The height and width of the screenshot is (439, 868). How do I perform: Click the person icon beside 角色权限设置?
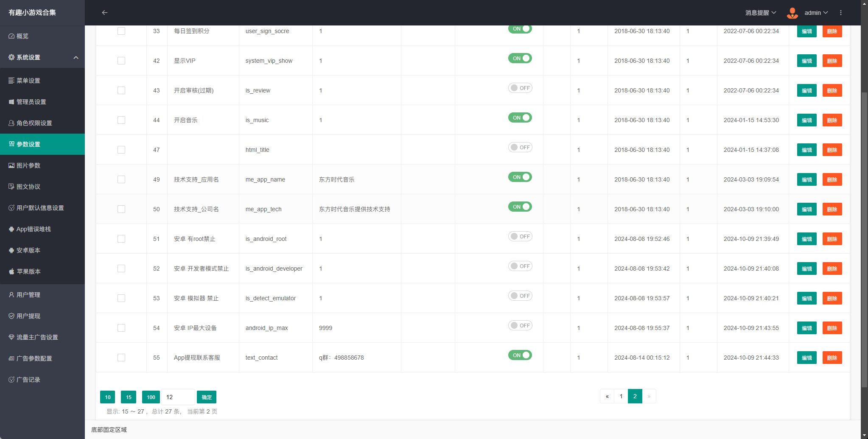[x=11, y=123]
